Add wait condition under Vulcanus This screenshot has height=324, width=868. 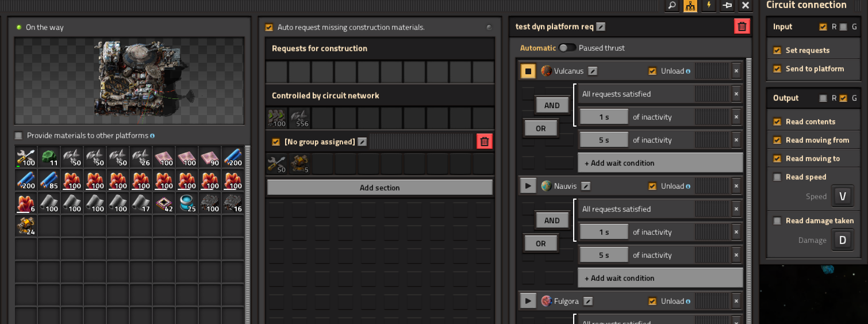coord(660,163)
